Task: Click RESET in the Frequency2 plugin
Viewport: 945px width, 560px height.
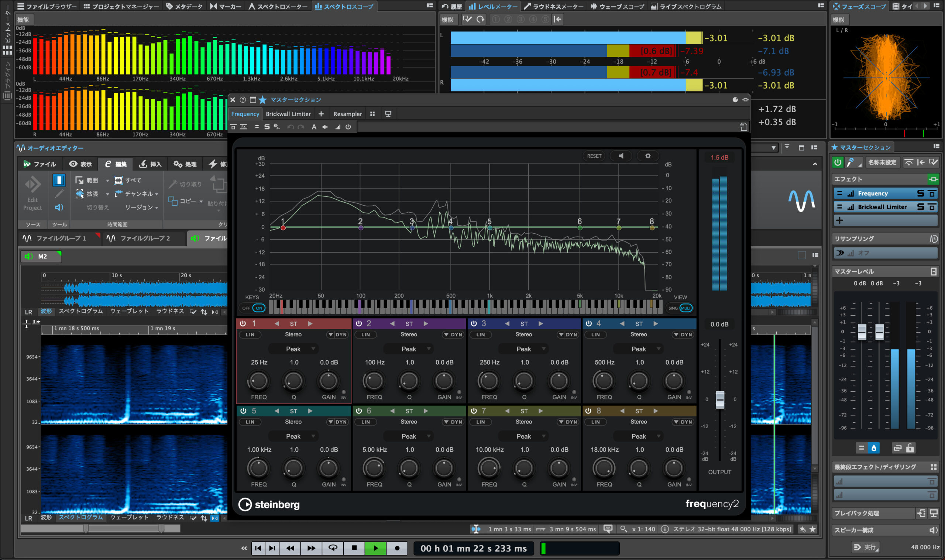Action: tap(594, 156)
